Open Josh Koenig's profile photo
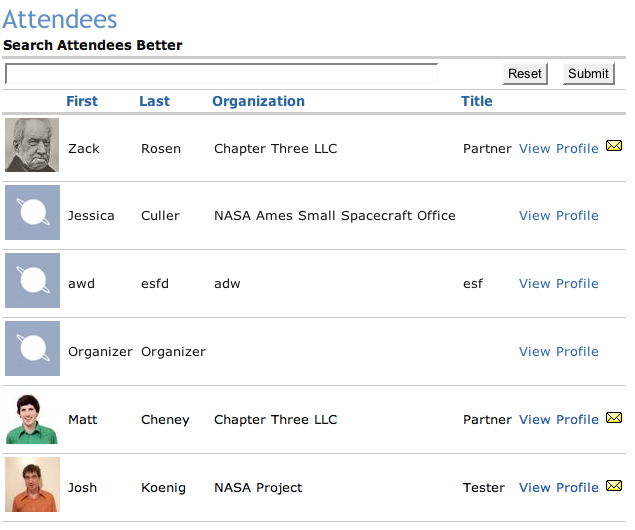This screenshot has height=530, width=635. coord(32,485)
